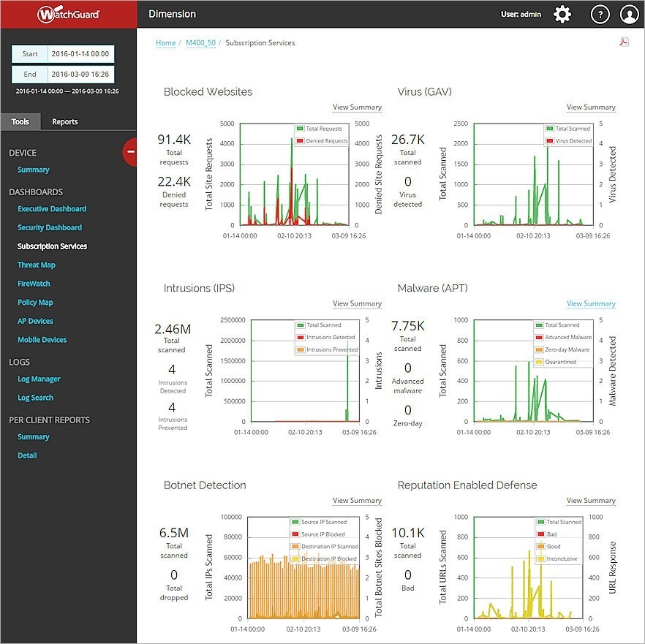Collapse the sidebar with the red minus button

click(130, 153)
